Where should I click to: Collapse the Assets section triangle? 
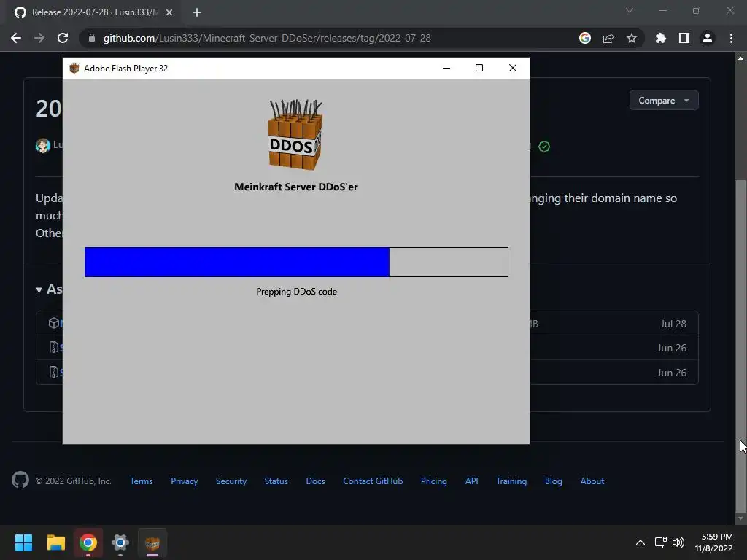(39, 290)
